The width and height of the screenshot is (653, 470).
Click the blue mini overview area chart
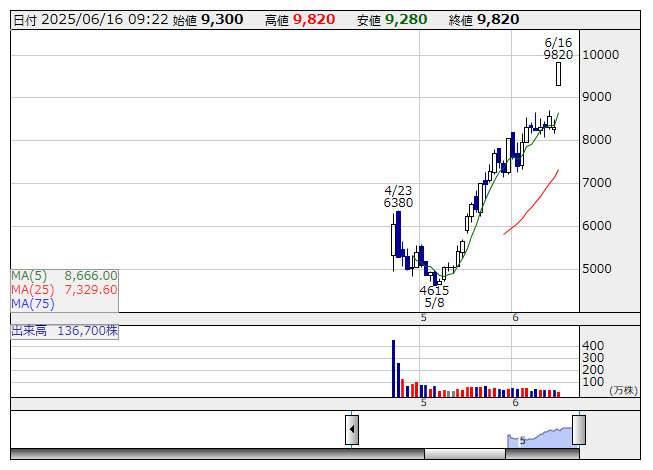pyautogui.click(x=540, y=438)
